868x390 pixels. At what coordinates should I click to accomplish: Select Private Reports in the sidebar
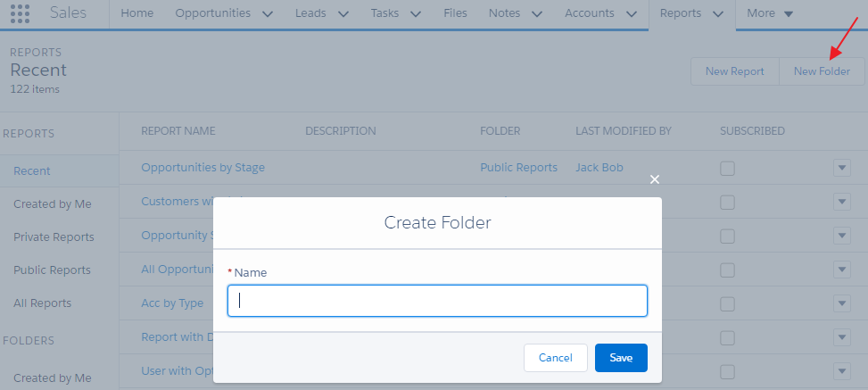[54, 237]
